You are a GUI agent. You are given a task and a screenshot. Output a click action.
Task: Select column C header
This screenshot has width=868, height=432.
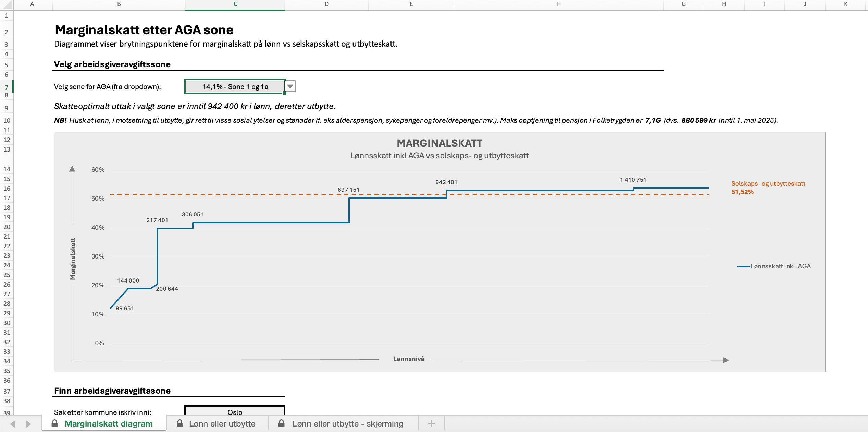(235, 4)
